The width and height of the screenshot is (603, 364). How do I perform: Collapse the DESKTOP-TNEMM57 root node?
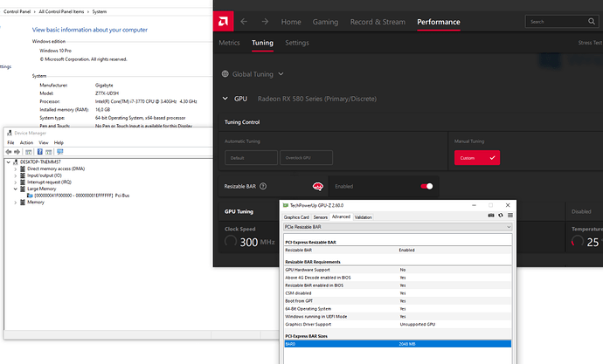pos(9,162)
